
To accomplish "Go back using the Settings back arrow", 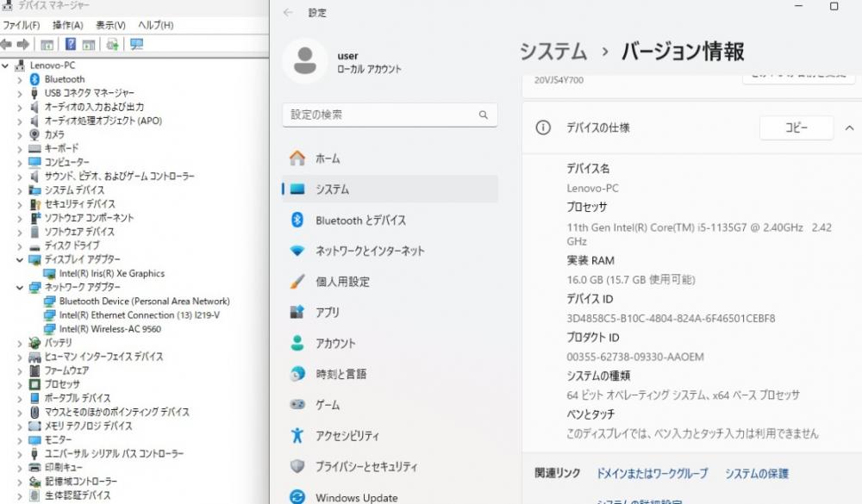I will pyautogui.click(x=288, y=13).
